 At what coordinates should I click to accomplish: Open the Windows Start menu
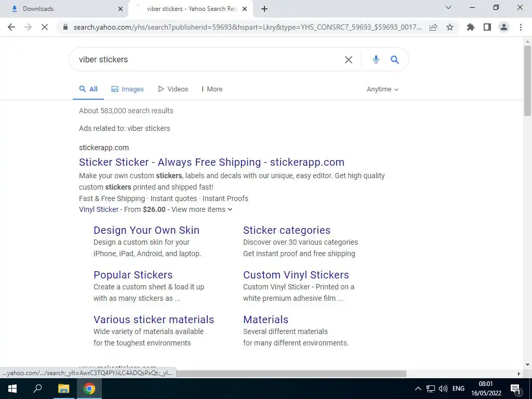(12, 389)
